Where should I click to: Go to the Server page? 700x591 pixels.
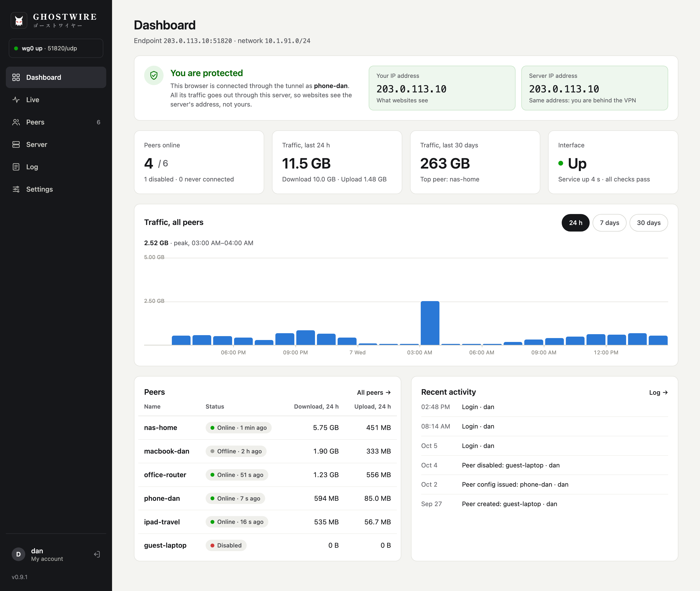coord(56,144)
